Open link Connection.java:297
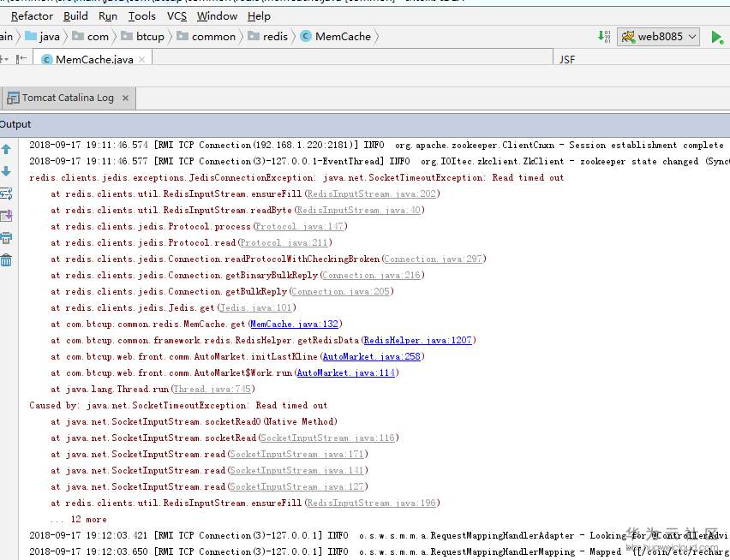730x560 pixels. pyautogui.click(x=434, y=259)
